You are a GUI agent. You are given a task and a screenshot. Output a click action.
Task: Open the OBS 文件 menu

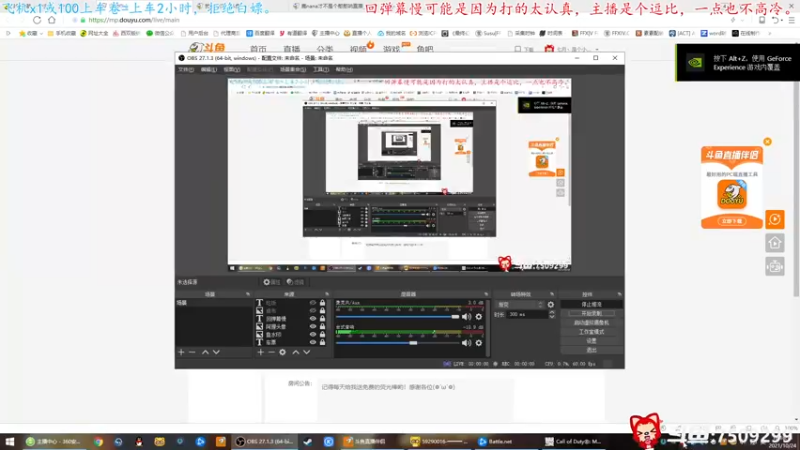[186, 69]
